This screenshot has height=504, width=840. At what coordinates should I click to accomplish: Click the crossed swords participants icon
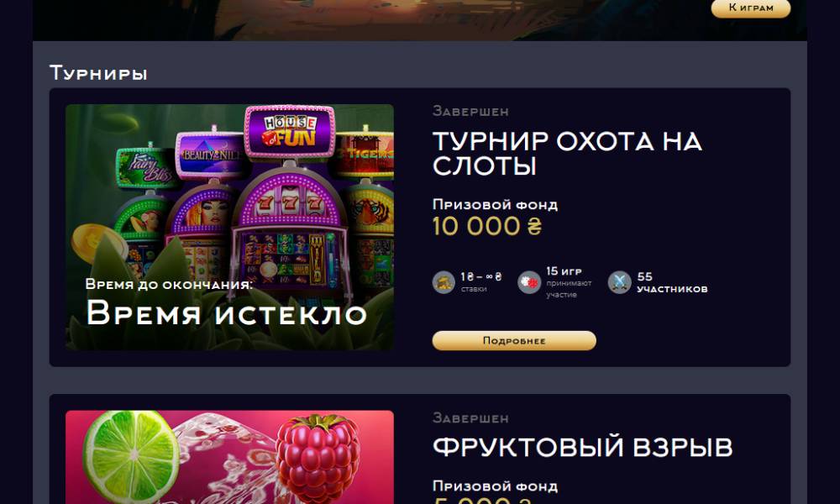[x=619, y=282]
